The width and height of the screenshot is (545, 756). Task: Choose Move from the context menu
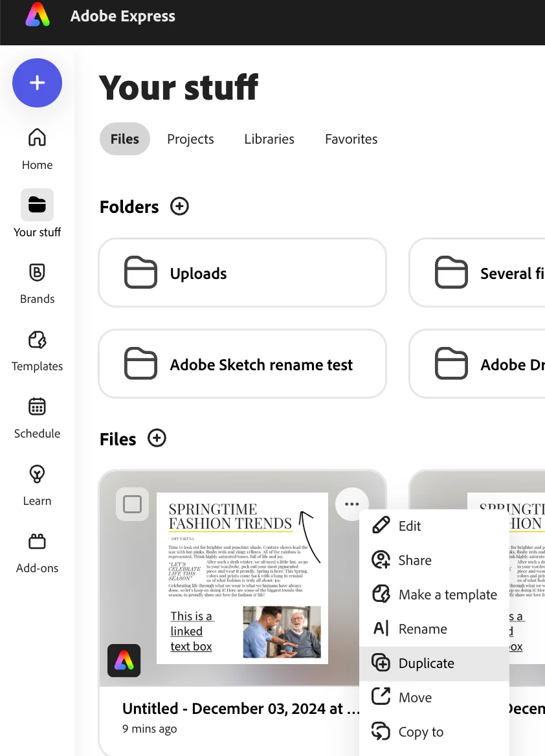(434, 698)
